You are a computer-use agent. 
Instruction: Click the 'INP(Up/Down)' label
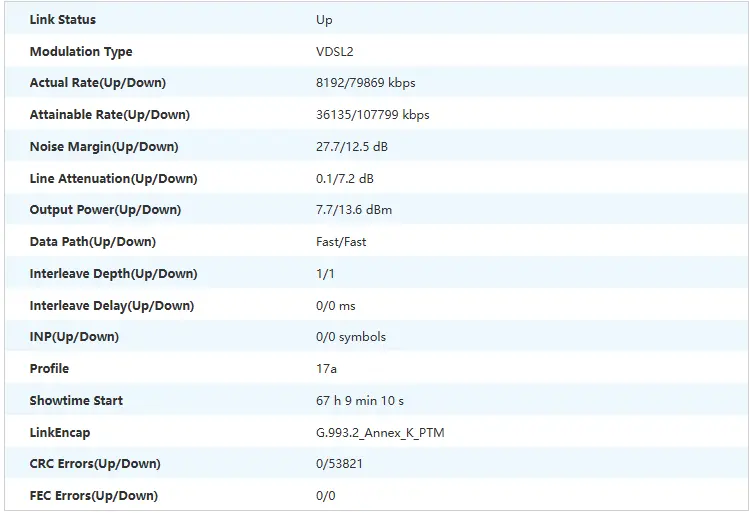pyautogui.click(x=74, y=337)
